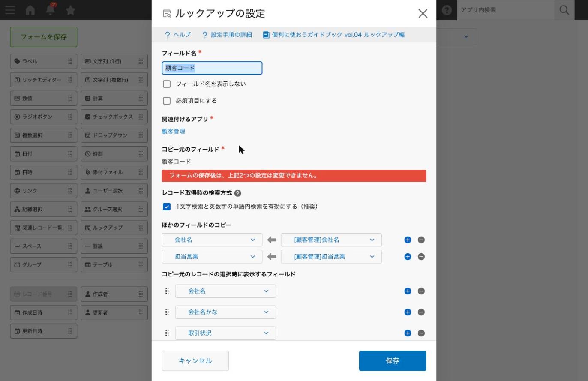
Task: Add a row after 担当営業 copy mapping
Action: [x=408, y=257]
